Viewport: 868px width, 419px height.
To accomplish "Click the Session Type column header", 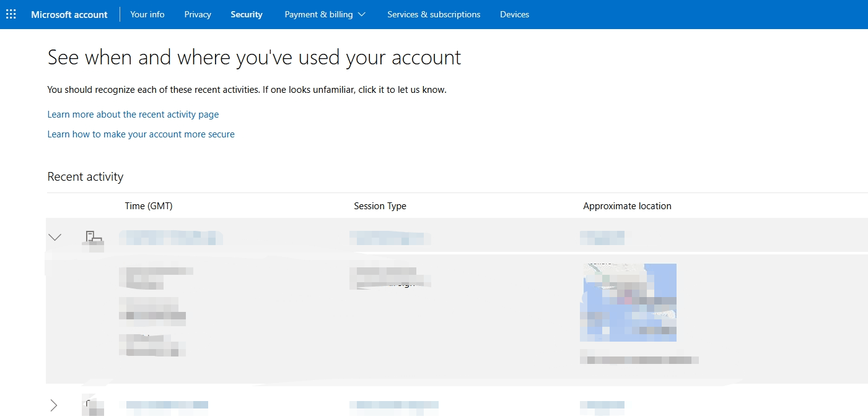I will click(x=380, y=206).
